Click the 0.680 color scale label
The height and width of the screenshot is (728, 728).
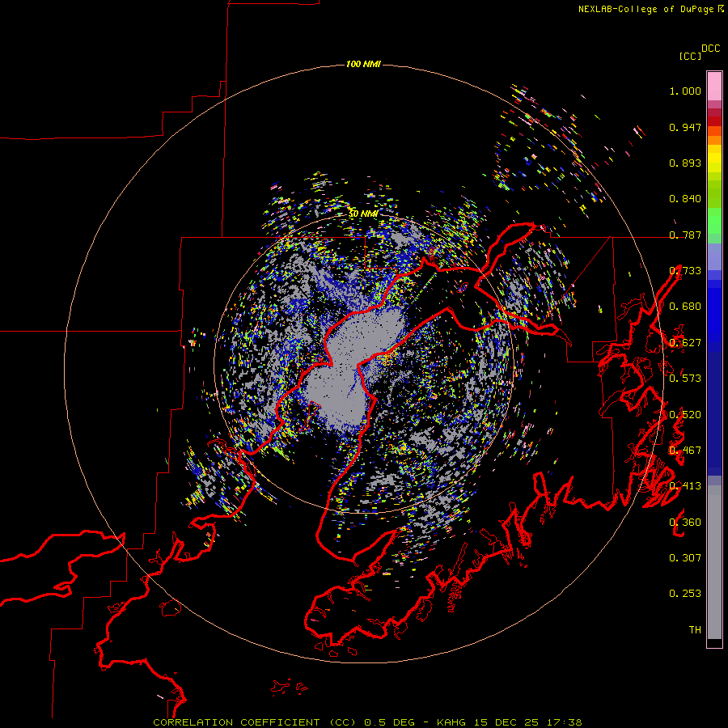point(685,307)
